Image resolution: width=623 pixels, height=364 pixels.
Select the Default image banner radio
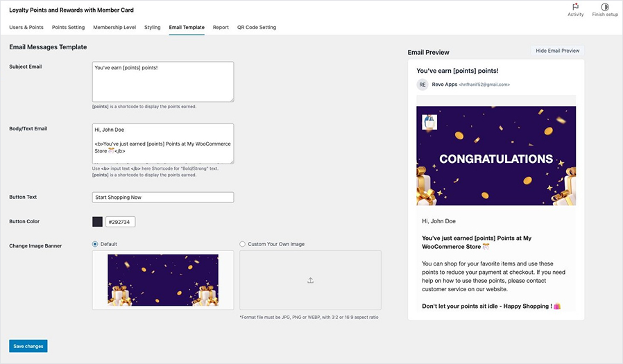(95, 244)
